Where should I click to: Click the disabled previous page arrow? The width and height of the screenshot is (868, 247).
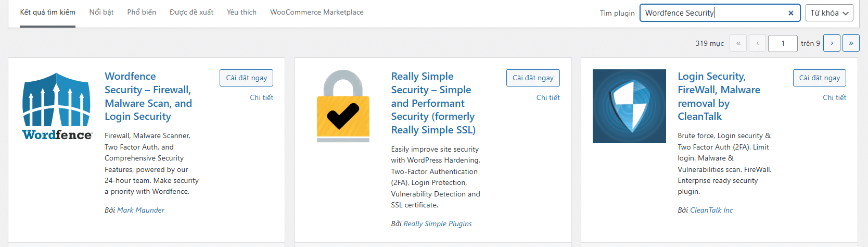[x=757, y=43]
